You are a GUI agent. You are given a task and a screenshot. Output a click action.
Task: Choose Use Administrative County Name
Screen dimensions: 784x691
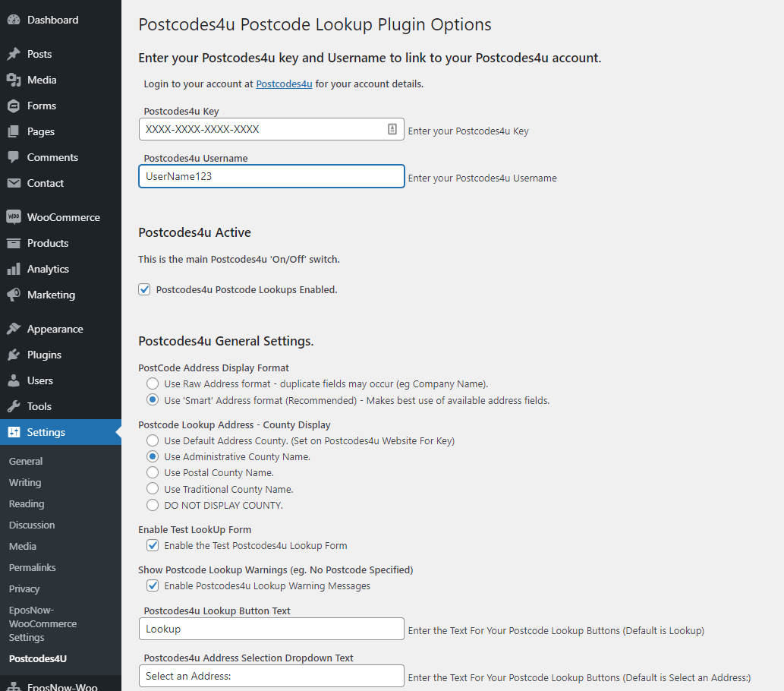(153, 456)
